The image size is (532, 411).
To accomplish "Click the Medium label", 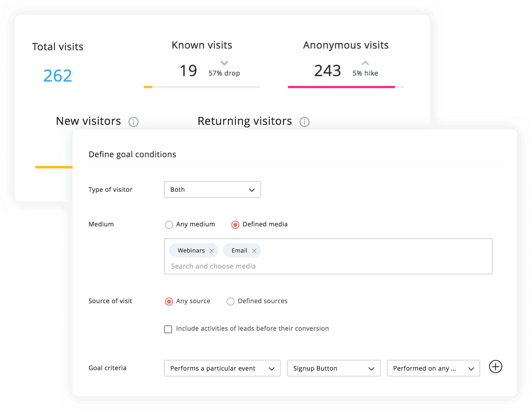I will pyautogui.click(x=101, y=224).
